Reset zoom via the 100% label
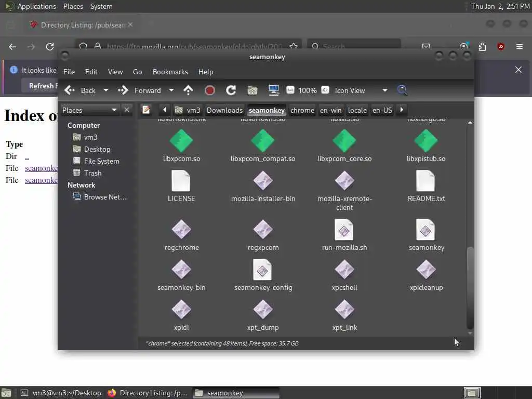Screen dimensions: 532x399 (308, 90)
